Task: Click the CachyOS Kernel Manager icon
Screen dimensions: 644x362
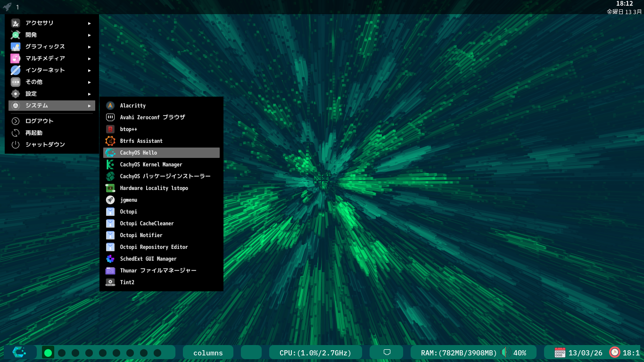Action: point(110,165)
